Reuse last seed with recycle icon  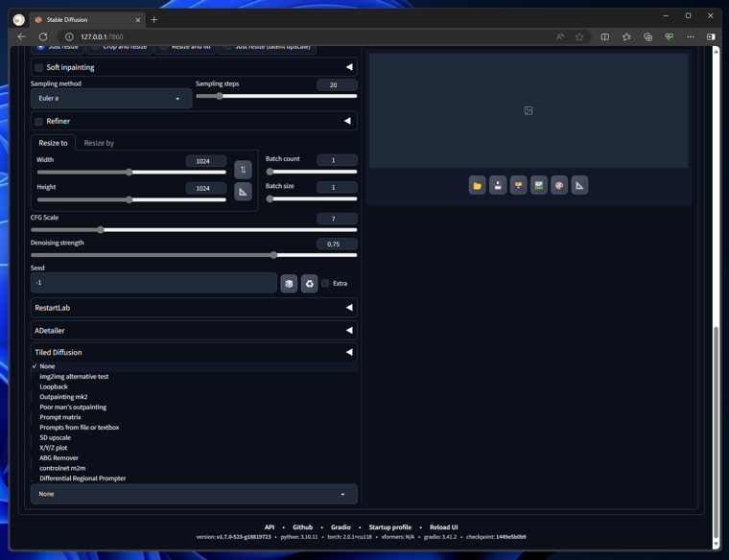pos(309,284)
